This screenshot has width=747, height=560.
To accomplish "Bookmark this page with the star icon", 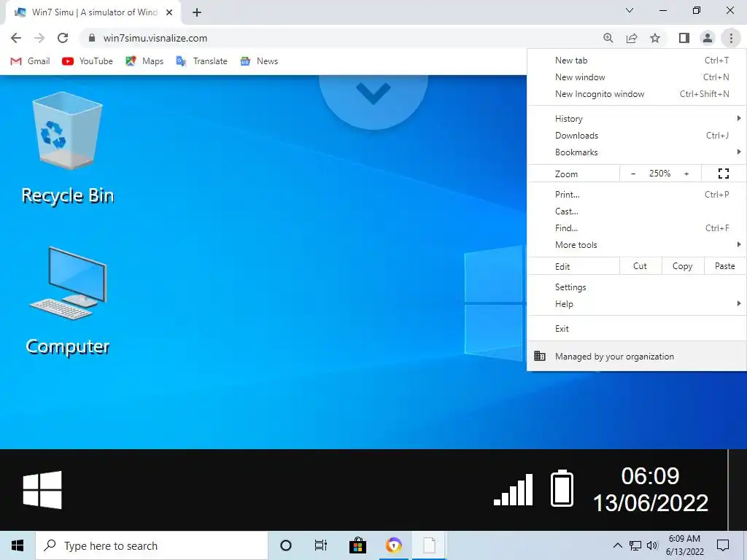I will tap(655, 38).
